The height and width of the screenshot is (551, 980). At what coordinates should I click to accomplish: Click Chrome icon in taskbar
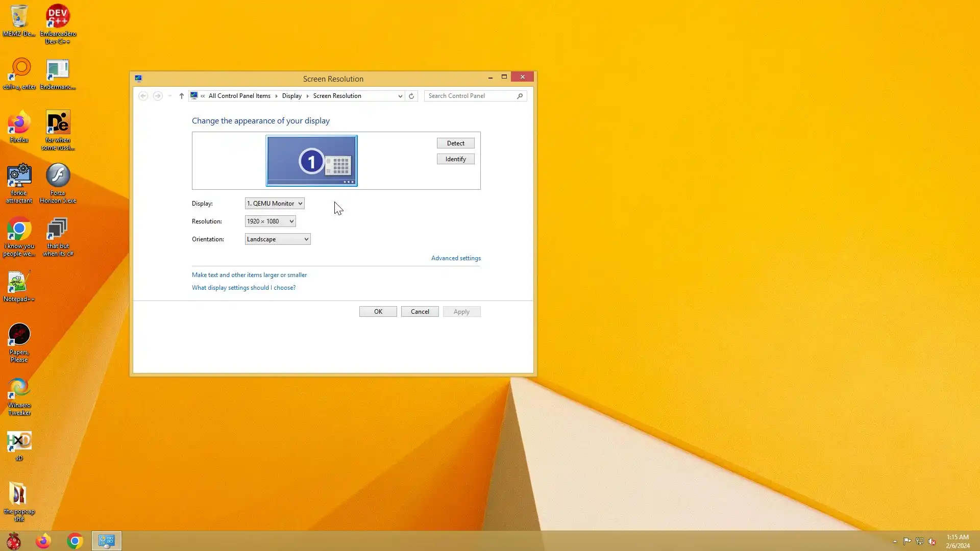(75, 541)
